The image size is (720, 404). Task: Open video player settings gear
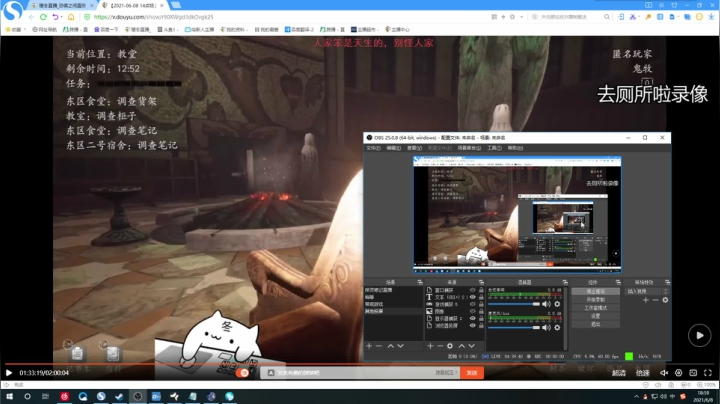pyautogui.click(x=679, y=373)
